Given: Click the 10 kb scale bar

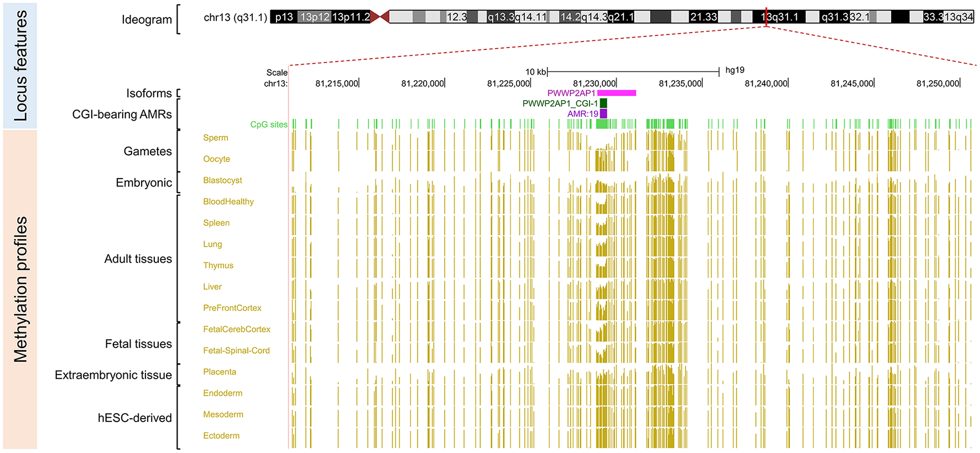Looking at the screenshot, I should click(x=633, y=71).
